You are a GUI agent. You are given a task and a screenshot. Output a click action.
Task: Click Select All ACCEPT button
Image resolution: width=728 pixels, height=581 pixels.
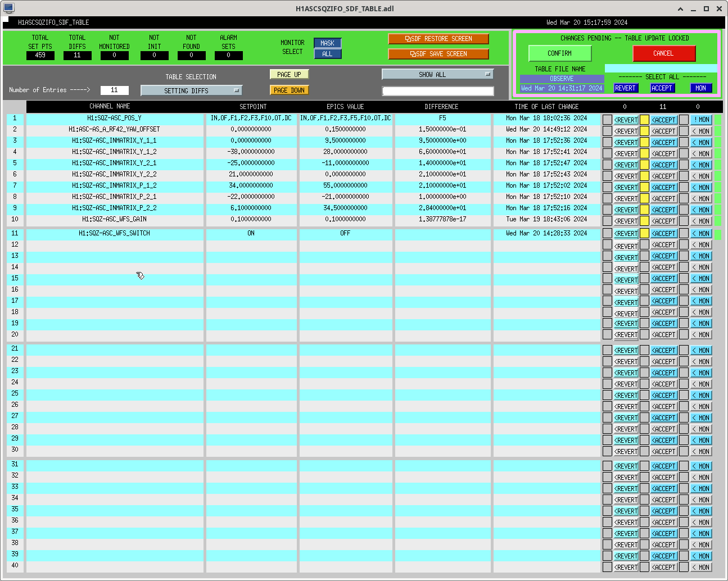click(x=662, y=88)
